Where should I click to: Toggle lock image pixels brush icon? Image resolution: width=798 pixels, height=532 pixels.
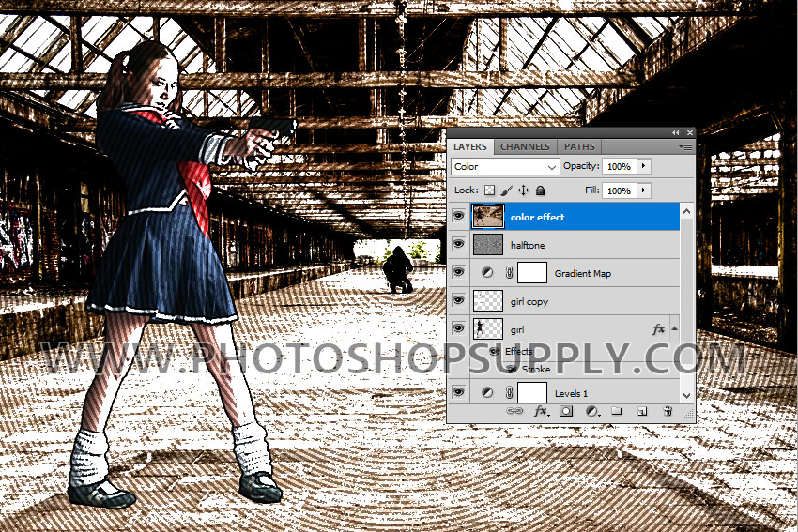tap(506, 190)
